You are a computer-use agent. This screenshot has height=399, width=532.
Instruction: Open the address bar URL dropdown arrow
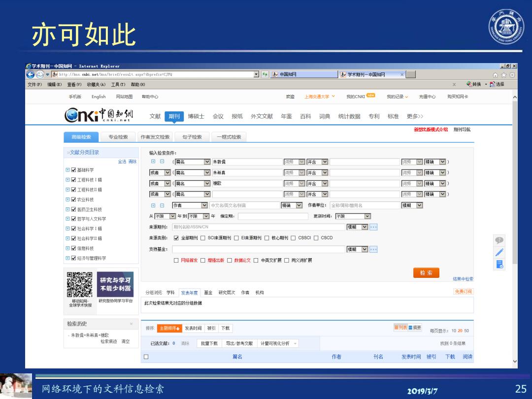257,74
